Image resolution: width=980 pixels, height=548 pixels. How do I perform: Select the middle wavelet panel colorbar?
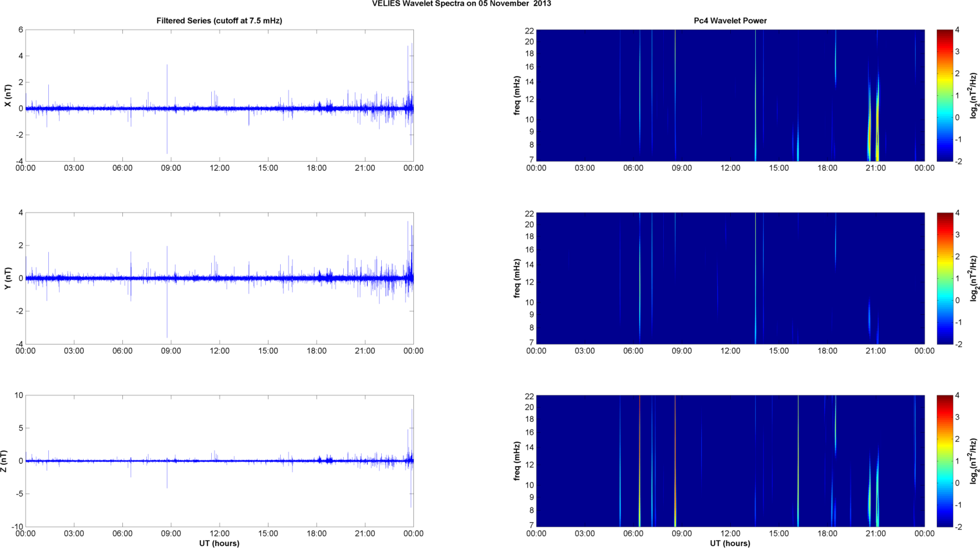(x=944, y=278)
